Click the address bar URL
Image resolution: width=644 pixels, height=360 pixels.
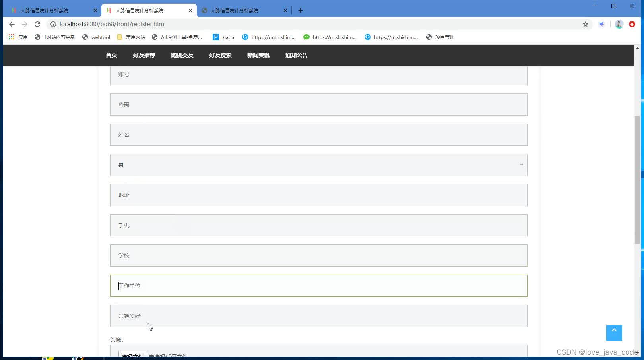tap(113, 24)
